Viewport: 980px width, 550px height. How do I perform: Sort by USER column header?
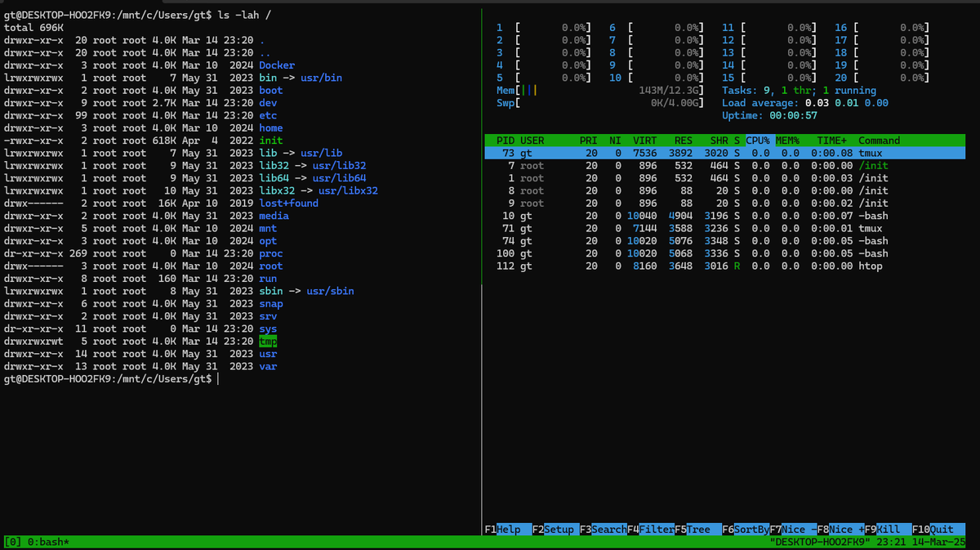pos(532,141)
